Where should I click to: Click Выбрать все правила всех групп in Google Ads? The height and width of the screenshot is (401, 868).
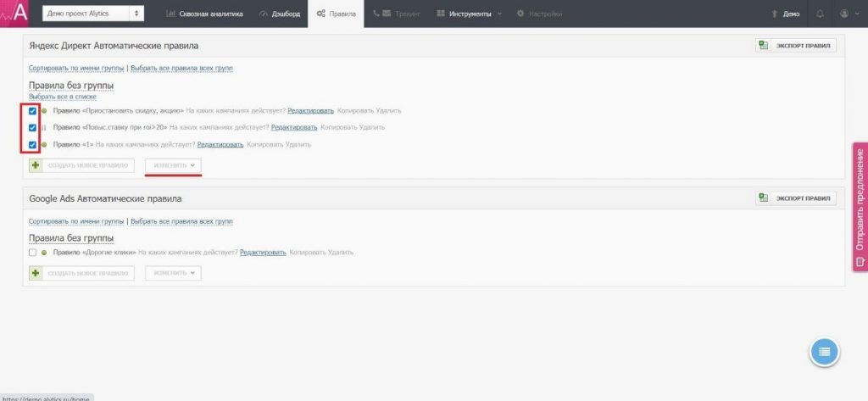pyautogui.click(x=181, y=221)
